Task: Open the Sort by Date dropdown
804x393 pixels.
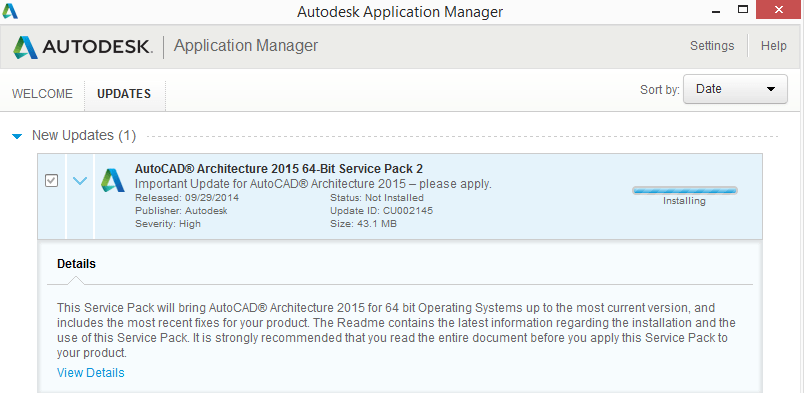Action: tap(735, 89)
